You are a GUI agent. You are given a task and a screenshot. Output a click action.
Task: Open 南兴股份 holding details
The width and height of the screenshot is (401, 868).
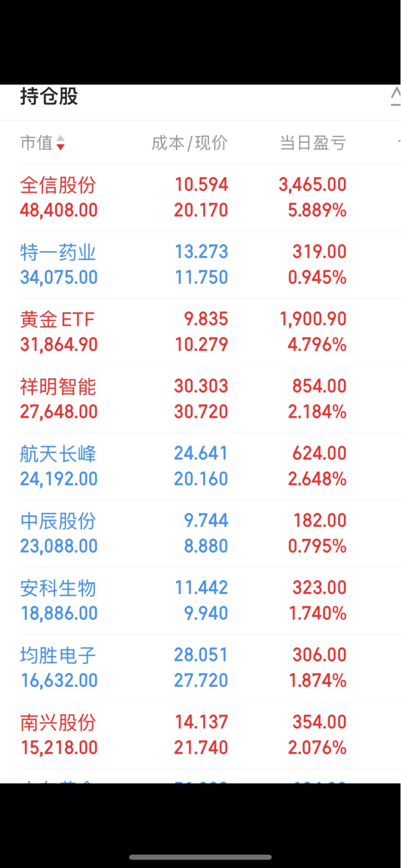click(x=58, y=723)
